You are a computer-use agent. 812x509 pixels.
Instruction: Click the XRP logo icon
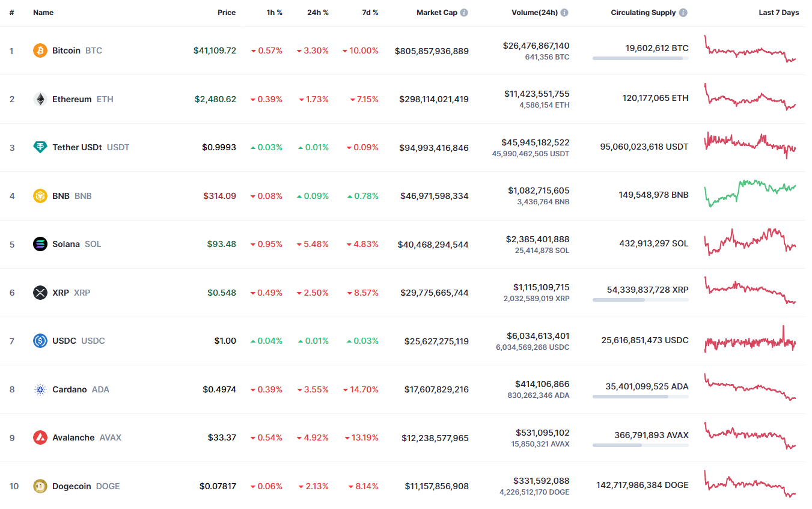click(x=40, y=293)
